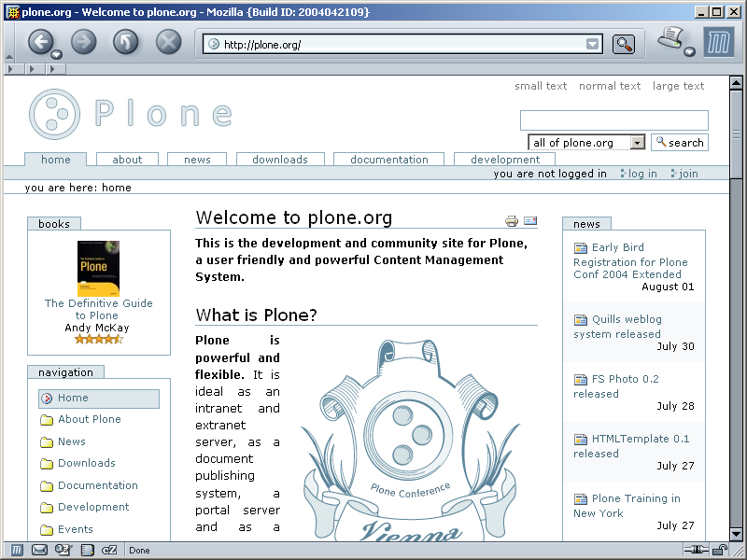Click the 'Done' status bar text
The width and height of the screenshot is (747, 560).
[139, 551]
